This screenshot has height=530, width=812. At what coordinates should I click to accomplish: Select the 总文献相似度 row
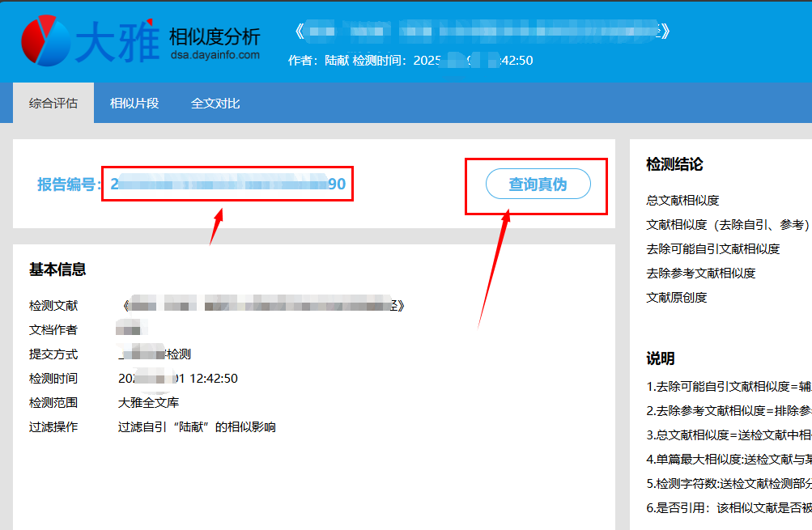coord(682,201)
